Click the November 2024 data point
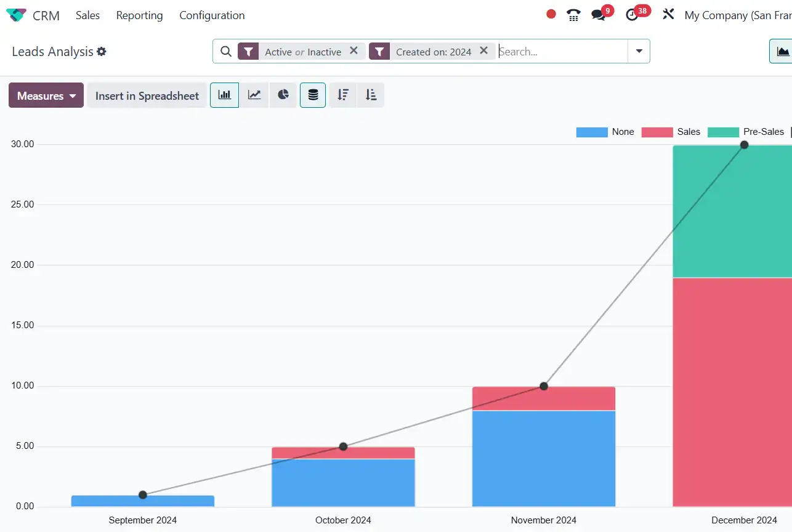Image resolution: width=792 pixels, height=532 pixels. pos(544,386)
